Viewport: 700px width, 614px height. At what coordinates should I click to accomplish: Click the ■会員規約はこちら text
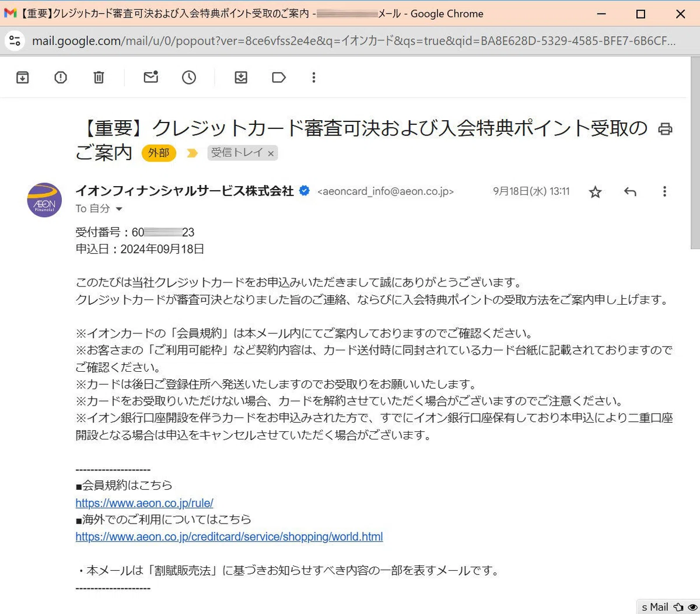click(x=124, y=485)
